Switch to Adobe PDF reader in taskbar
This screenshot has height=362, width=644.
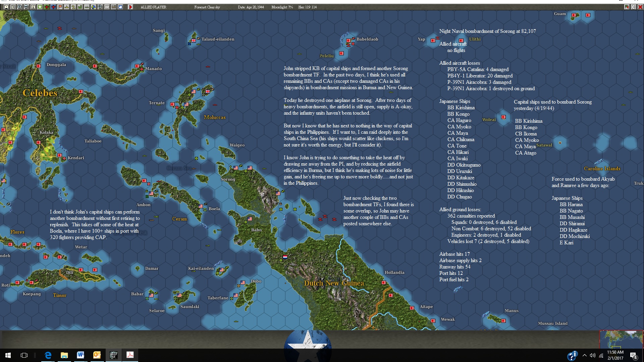pos(130,355)
